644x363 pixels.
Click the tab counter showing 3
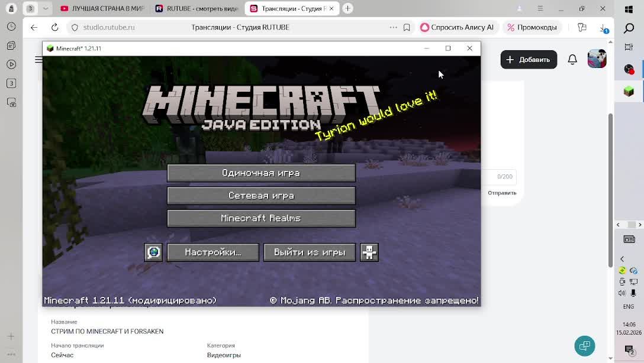tap(30, 8)
